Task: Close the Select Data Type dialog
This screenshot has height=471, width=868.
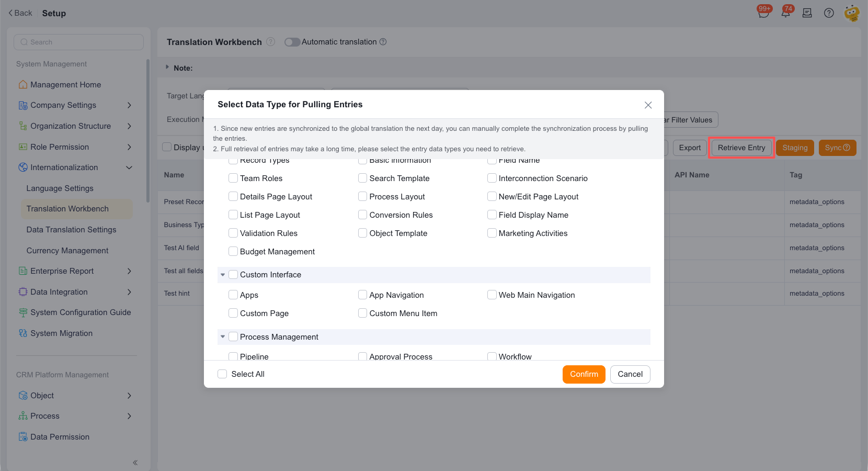Action: 648,105
